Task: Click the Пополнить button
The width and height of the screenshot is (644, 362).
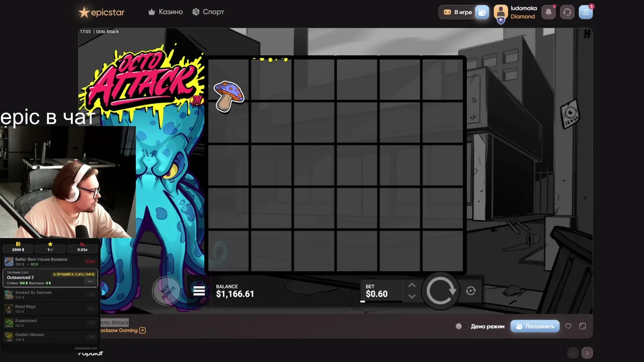Action: [x=535, y=326]
